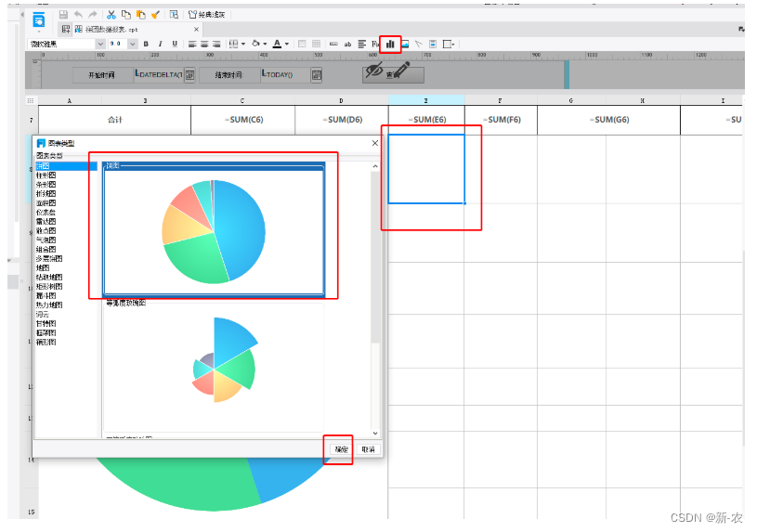Image resolution: width=757 pixels, height=532 pixels.
Task: Click the template grid icon beside file tab
Action: [66, 30]
